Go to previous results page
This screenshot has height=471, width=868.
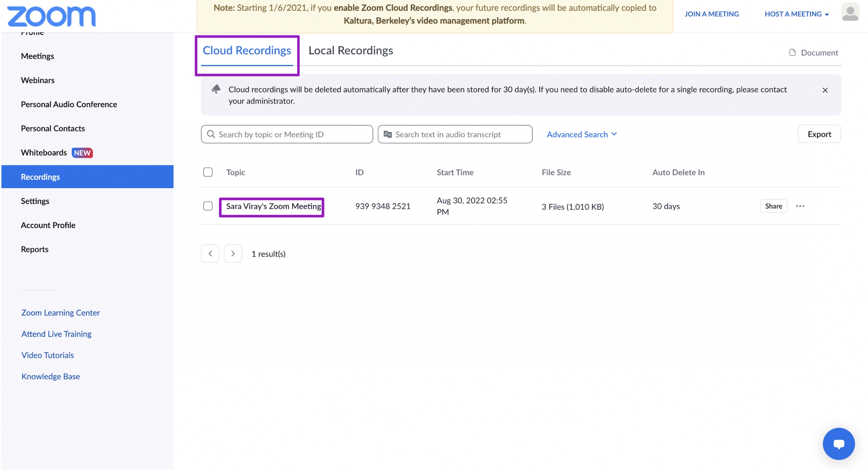pos(210,253)
